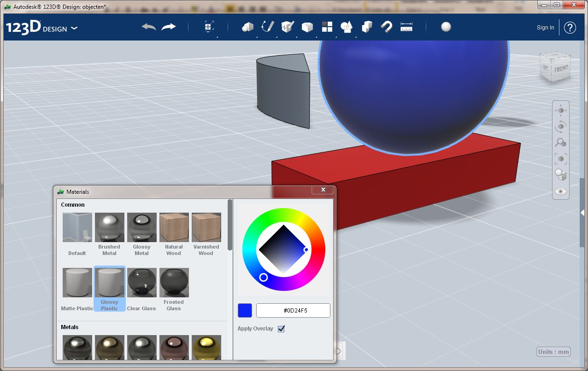Toggle the Apply Overlay checkbox
Viewport: 588px width, 371px height.
tap(281, 329)
